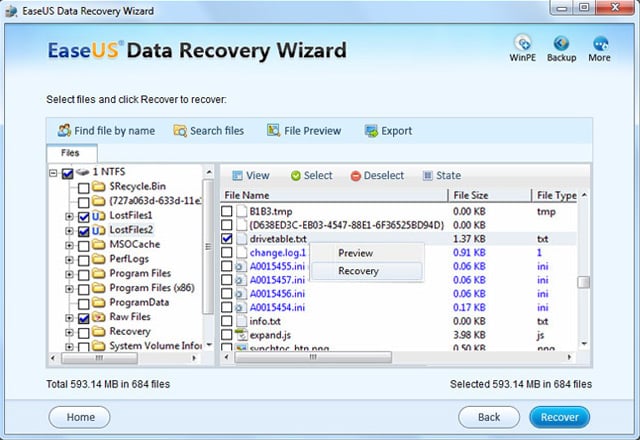Select the A0015454.ini file name
This screenshot has height=440, width=640.
(x=277, y=307)
